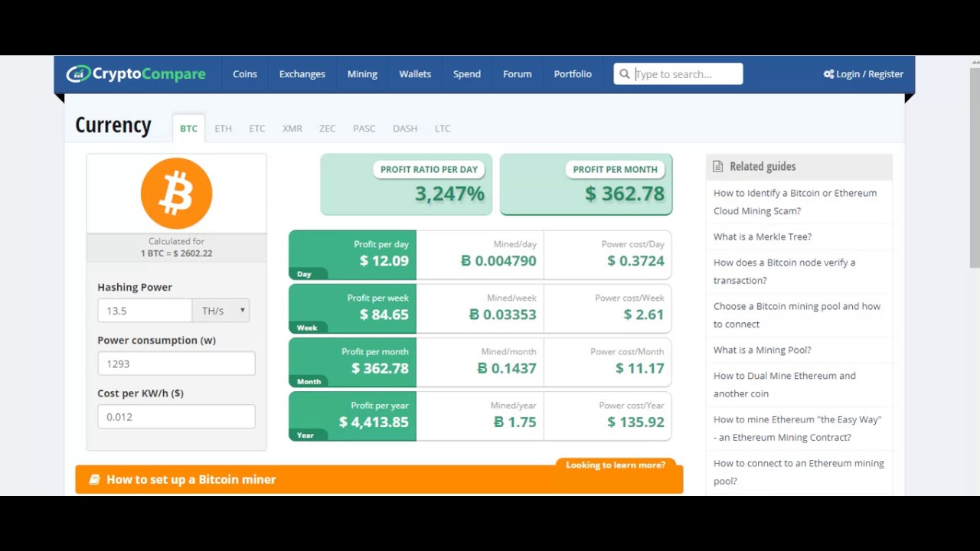Click the Mined/month 0.1437 value

[x=506, y=368]
